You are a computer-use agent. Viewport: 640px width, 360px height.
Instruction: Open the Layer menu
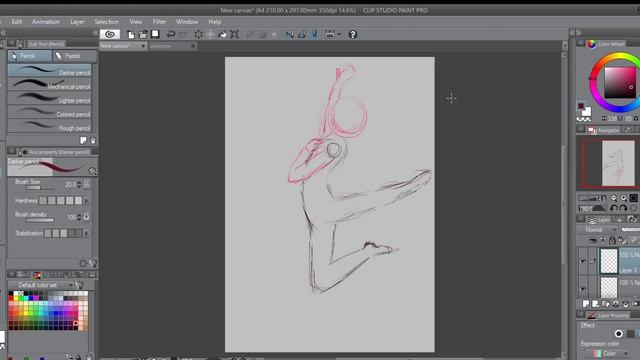click(x=77, y=22)
